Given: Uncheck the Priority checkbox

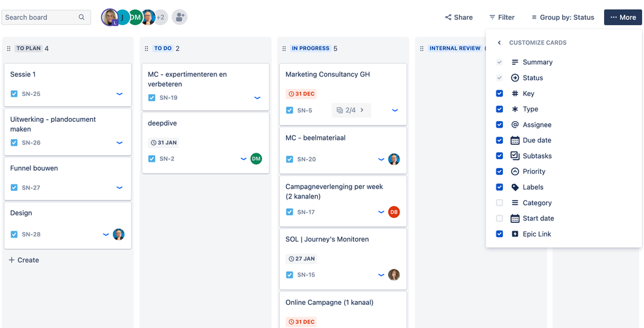Looking at the screenshot, I should tap(500, 171).
